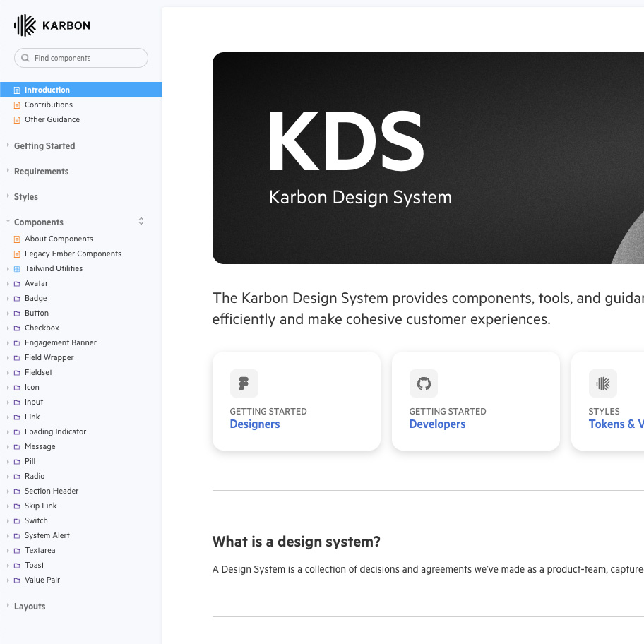Click the Tailwind Utilities grid icon
The width and height of the screenshot is (644, 644).
click(18, 269)
